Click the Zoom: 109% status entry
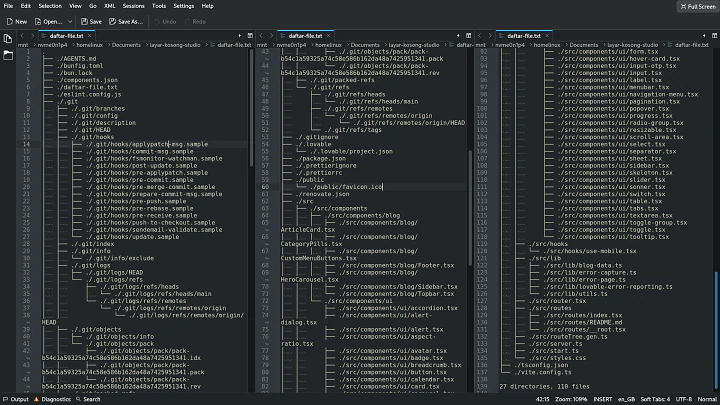720x405 pixels. pyautogui.click(x=571, y=399)
